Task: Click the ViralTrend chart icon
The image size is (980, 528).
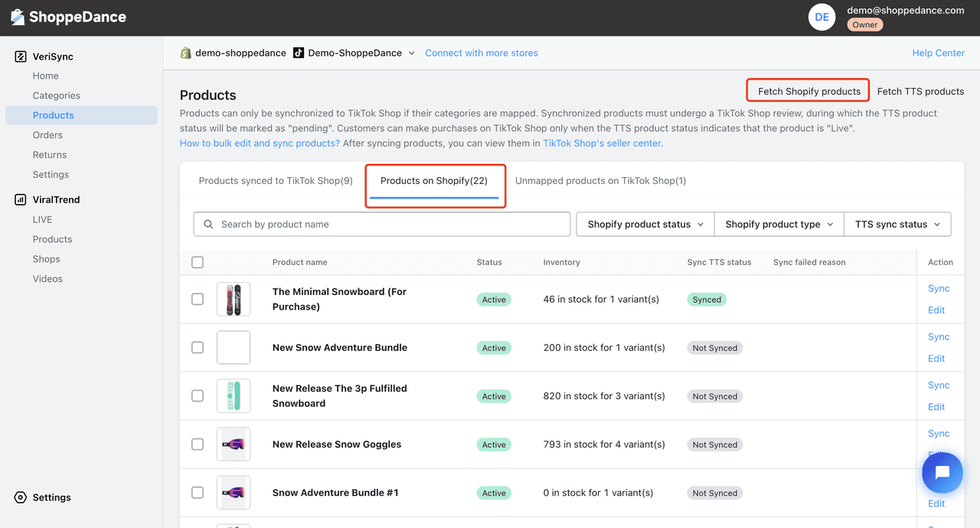Action: [x=20, y=199]
